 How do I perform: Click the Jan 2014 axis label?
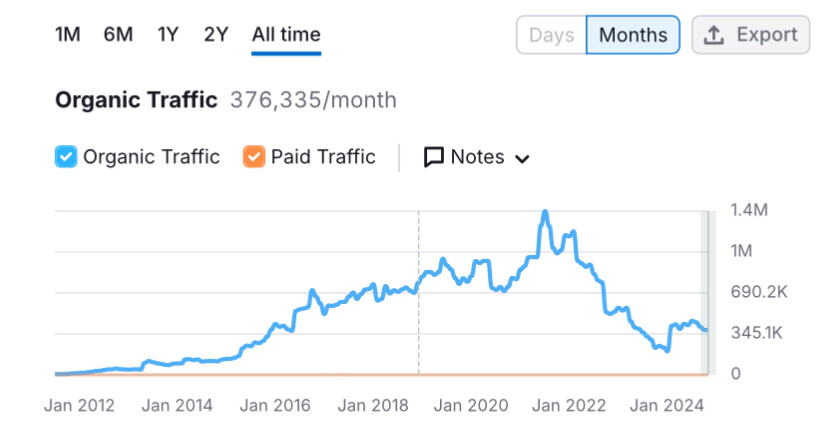tap(177, 405)
